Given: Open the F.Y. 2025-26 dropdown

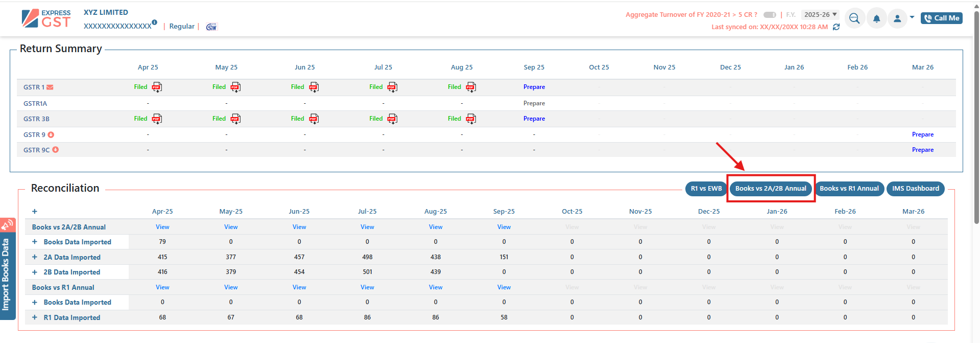Looking at the screenshot, I should [820, 15].
